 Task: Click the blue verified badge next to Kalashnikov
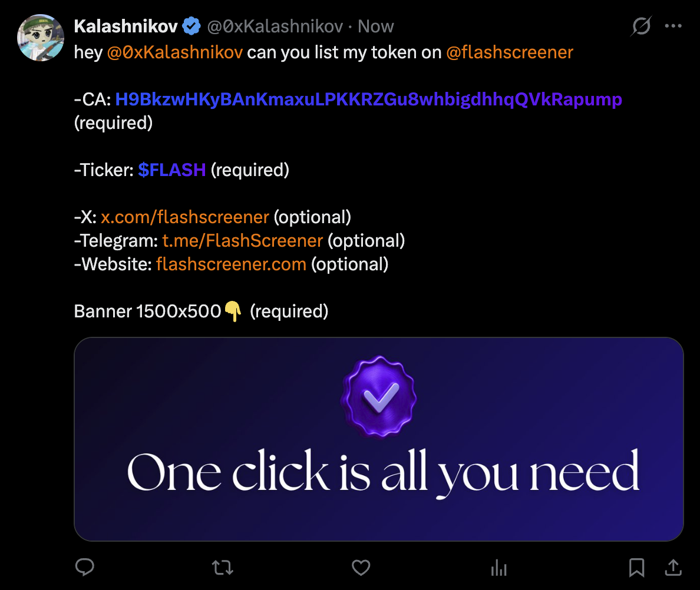(190, 25)
